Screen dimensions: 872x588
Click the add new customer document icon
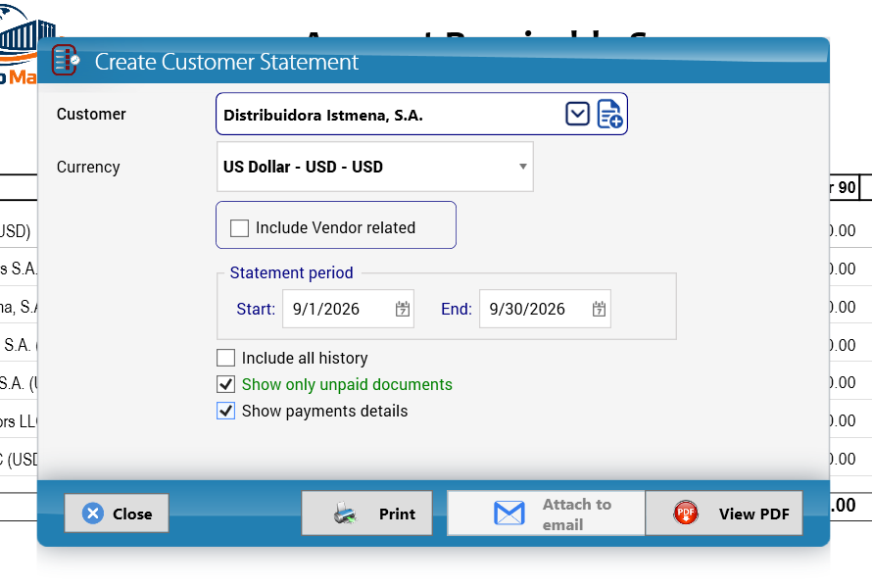[x=609, y=114]
